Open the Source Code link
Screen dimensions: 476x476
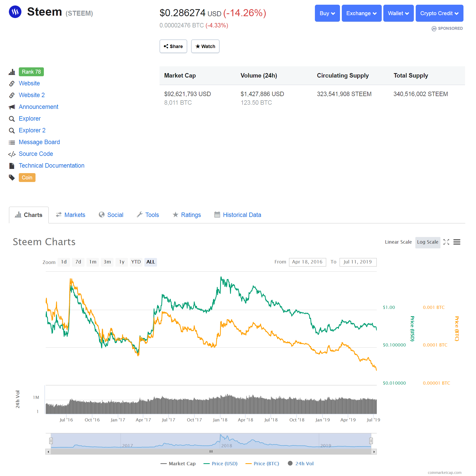click(36, 154)
